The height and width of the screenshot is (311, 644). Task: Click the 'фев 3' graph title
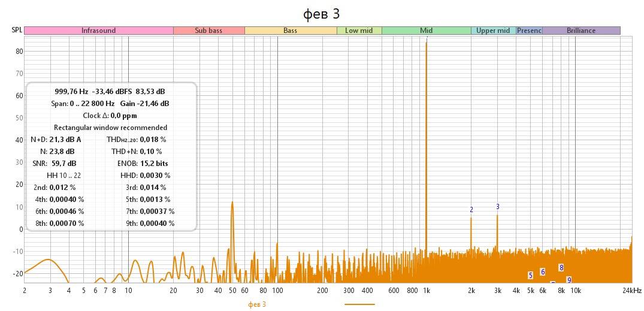click(323, 13)
